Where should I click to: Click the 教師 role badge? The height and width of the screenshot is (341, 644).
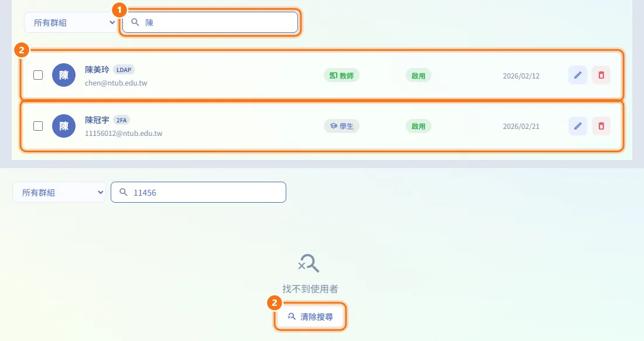point(341,76)
